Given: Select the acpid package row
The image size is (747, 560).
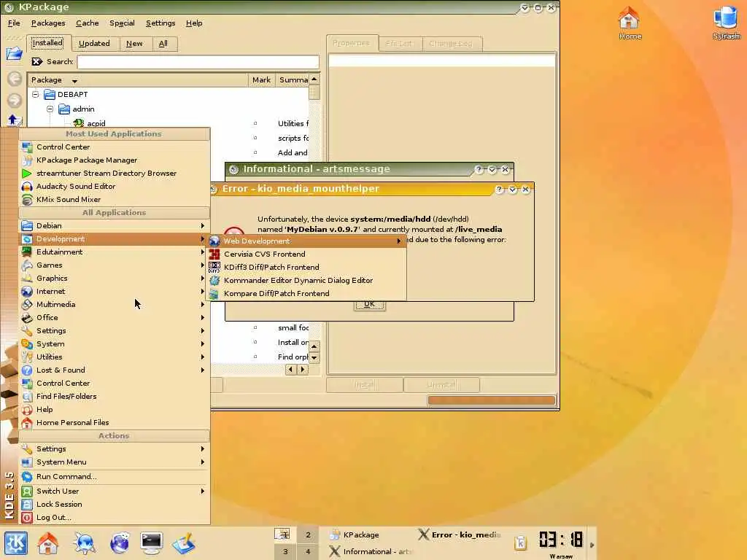Looking at the screenshot, I should pyautogui.click(x=169, y=123).
